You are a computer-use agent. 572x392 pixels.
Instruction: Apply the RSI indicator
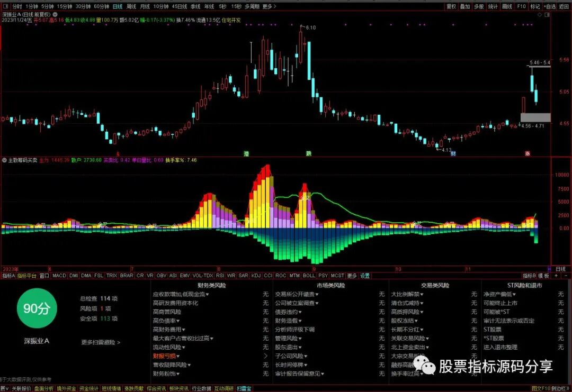[220, 276]
